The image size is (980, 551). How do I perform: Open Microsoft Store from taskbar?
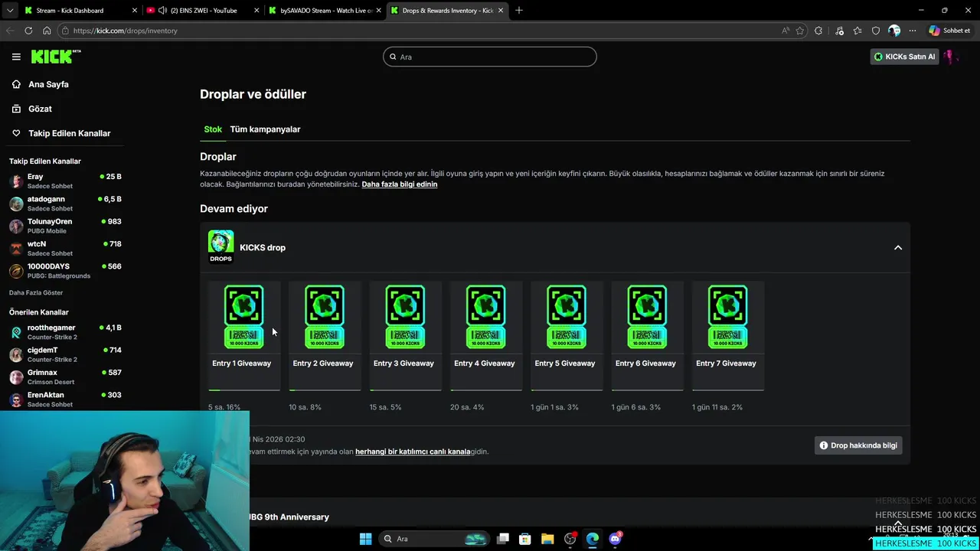525,539
